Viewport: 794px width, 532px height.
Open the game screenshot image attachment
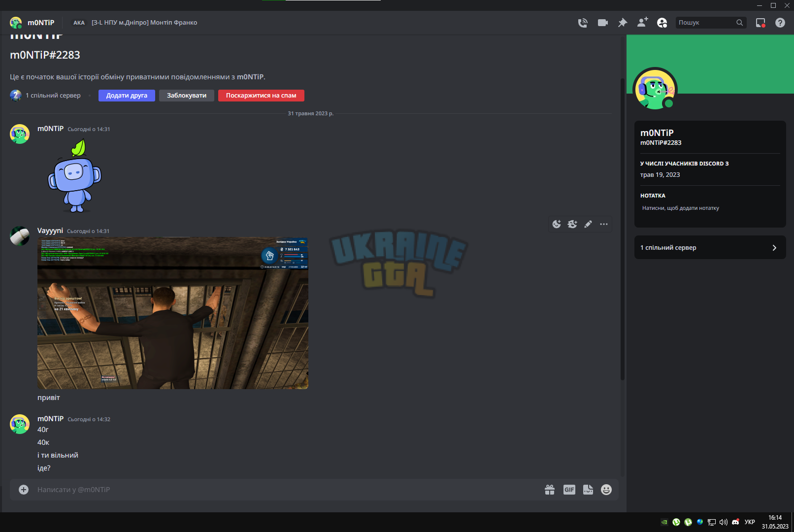173,313
